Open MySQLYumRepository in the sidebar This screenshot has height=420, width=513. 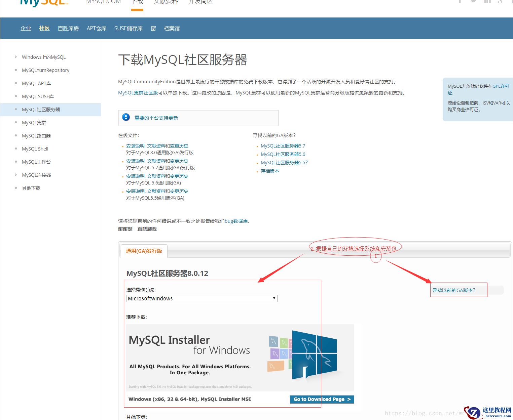pyautogui.click(x=46, y=70)
